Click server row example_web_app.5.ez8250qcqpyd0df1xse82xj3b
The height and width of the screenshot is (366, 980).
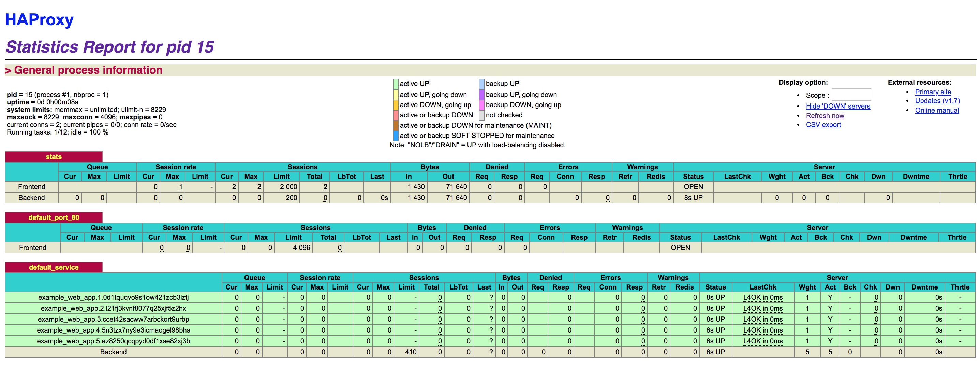tap(490, 341)
